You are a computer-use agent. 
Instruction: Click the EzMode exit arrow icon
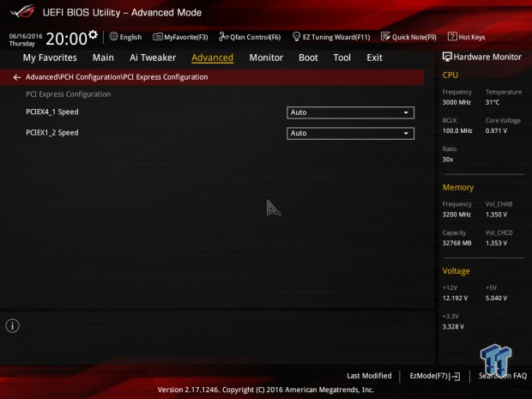pos(455,376)
